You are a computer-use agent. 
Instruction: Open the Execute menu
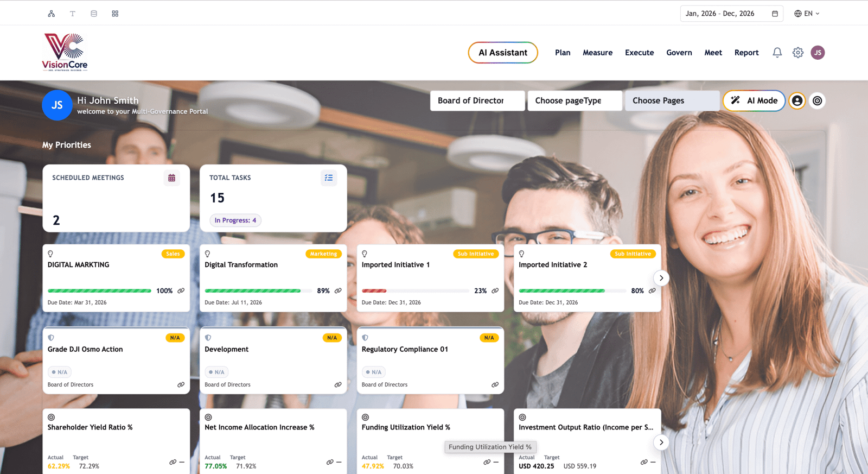point(640,53)
